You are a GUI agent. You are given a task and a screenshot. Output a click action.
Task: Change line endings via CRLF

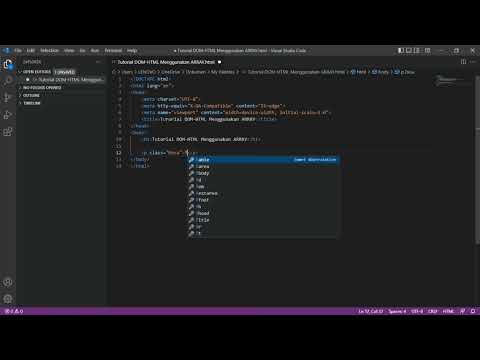[433, 311]
